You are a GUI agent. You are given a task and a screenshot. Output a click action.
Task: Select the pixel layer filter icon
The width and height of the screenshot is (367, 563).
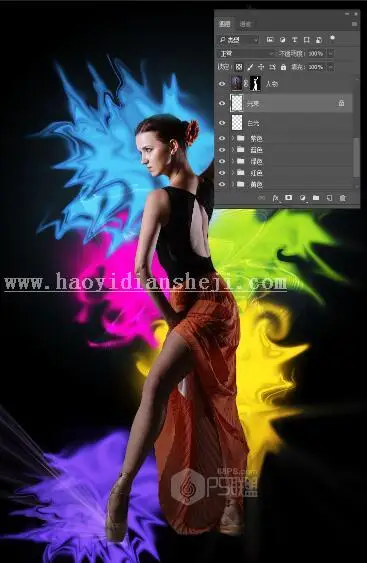[x=270, y=40]
